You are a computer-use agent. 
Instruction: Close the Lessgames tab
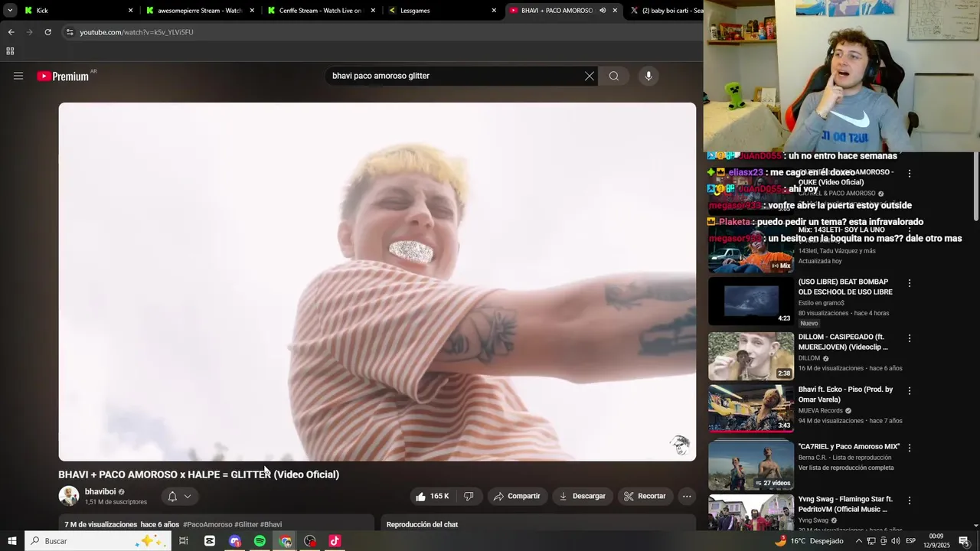[x=494, y=11]
